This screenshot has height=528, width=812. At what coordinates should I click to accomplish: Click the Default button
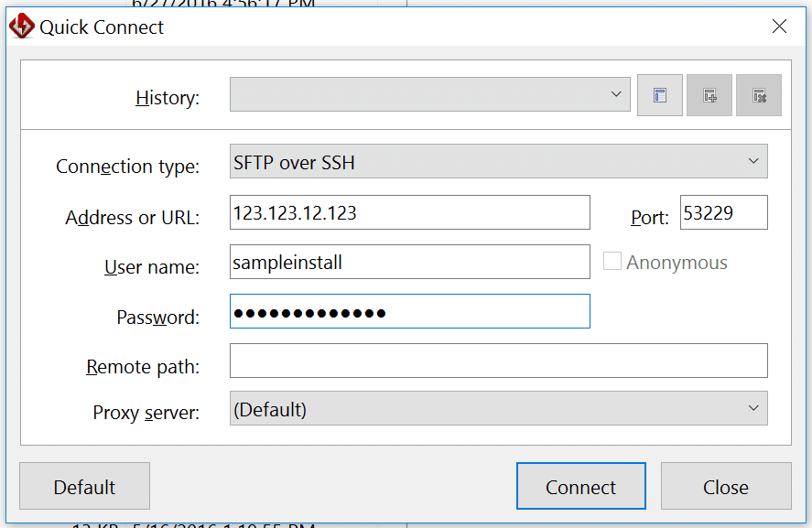point(84,486)
